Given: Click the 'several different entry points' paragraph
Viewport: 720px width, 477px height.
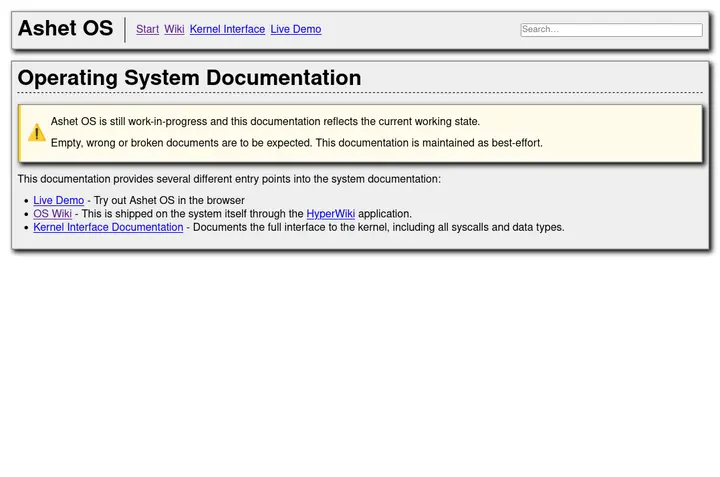Looking at the screenshot, I should coord(228,180).
